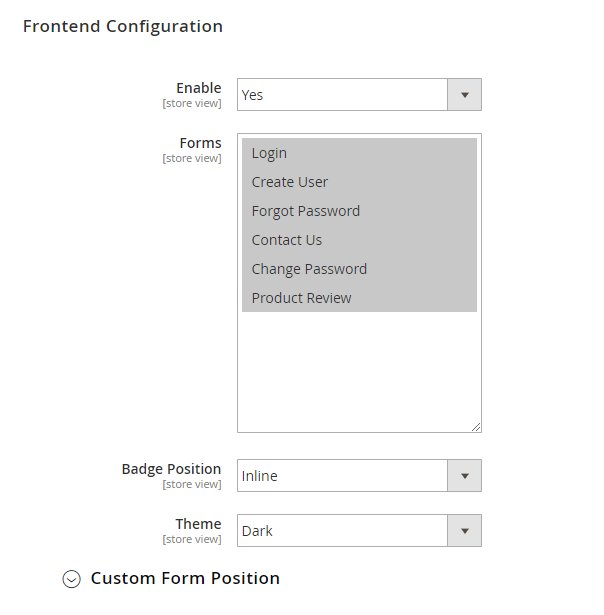This screenshot has height=615, width=604.
Task: Choose Product Review form option
Action: pos(302,298)
